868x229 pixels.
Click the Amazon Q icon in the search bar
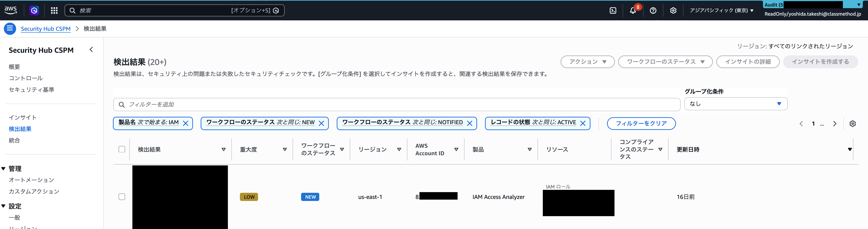(276, 10)
